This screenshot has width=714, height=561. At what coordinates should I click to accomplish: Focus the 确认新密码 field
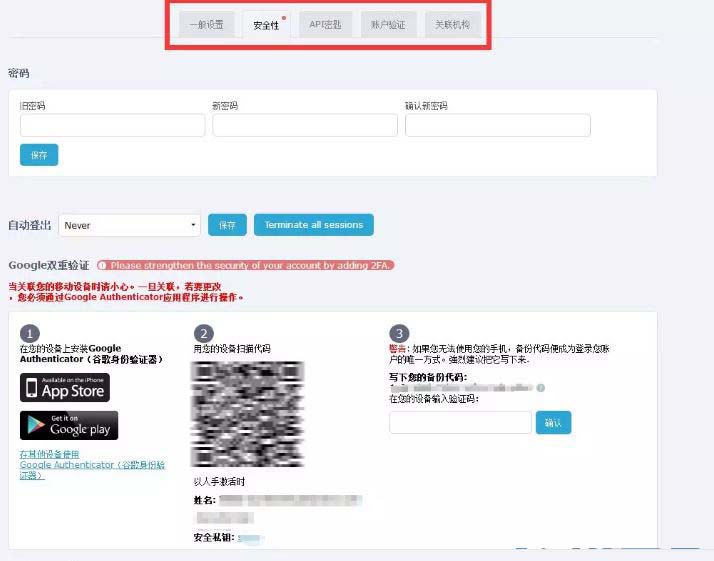tap(498, 125)
